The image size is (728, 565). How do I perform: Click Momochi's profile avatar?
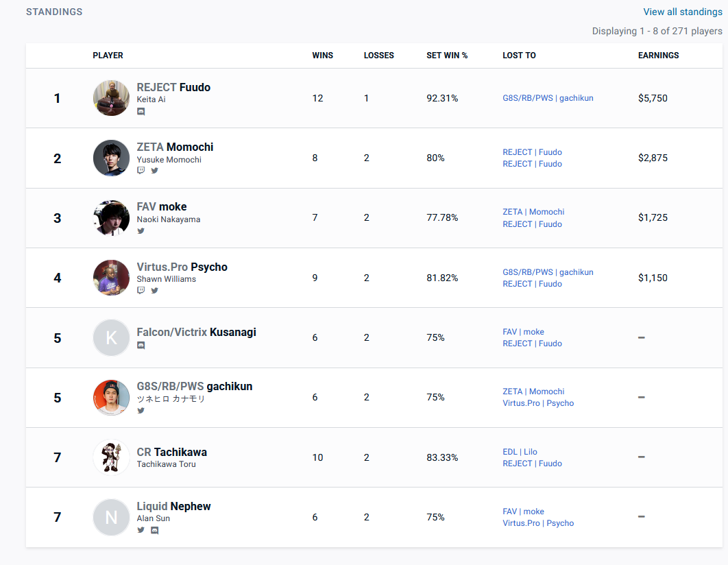(111, 158)
